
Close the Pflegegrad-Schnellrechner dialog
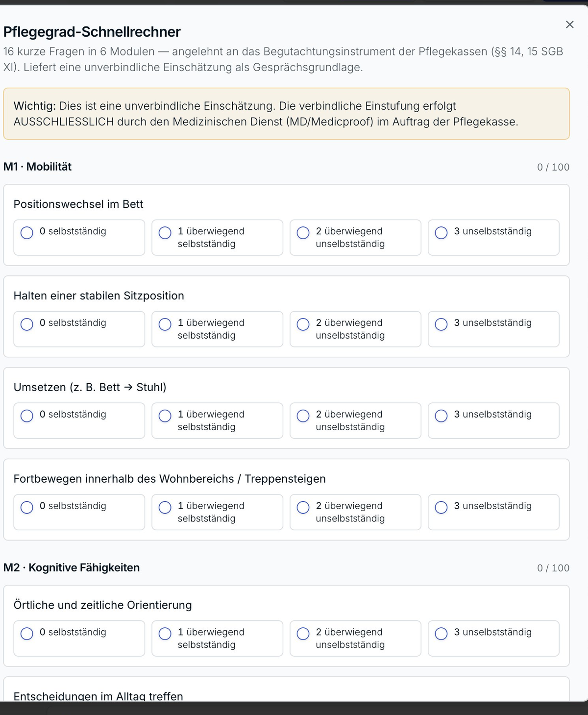coord(569,25)
